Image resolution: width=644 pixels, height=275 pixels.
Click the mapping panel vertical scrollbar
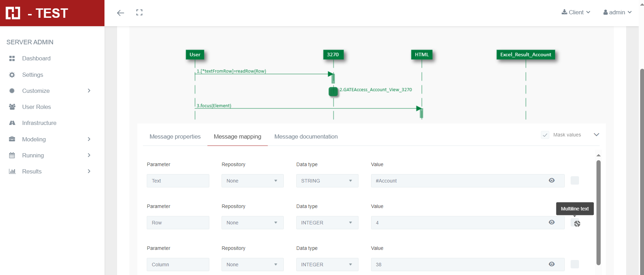pyautogui.click(x=598, y=212)
